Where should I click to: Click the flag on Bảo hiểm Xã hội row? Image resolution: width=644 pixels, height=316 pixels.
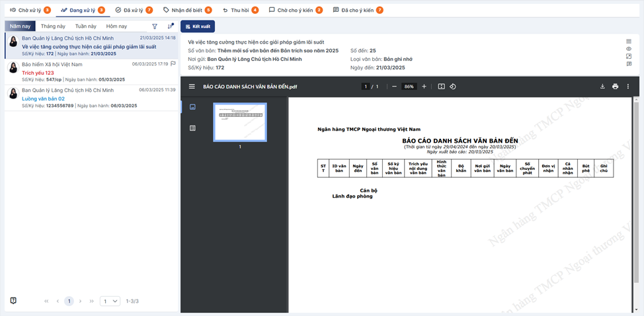point(173,63)
